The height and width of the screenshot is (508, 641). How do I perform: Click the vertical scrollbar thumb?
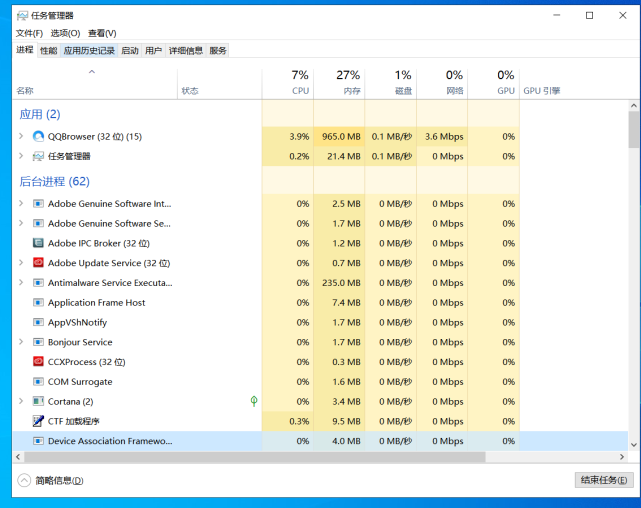634,129
